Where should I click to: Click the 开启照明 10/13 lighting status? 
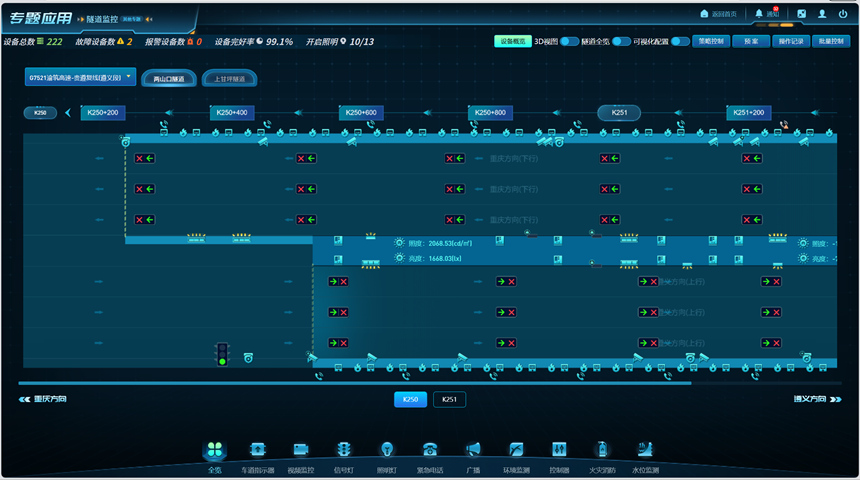340,42
